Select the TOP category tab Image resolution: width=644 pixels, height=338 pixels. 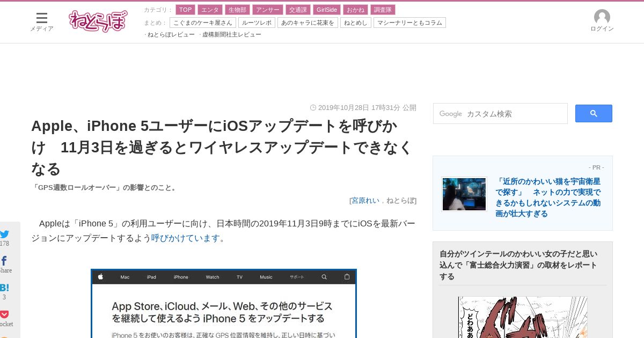click(185, 10)
